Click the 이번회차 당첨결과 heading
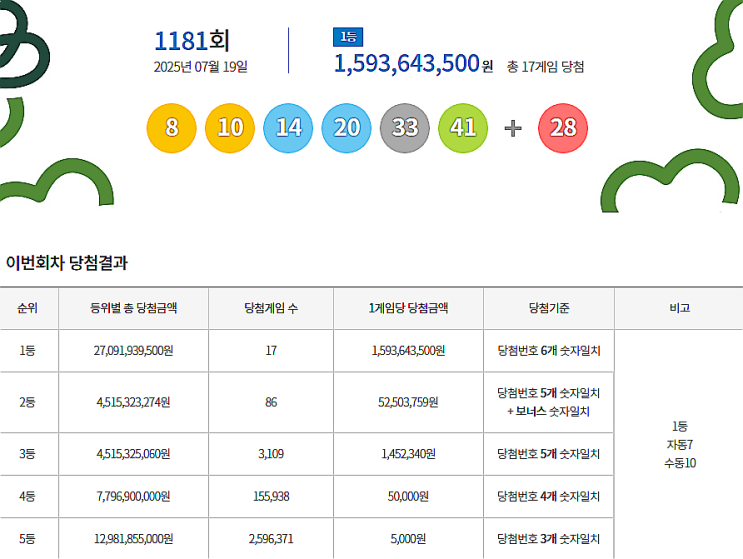This screenshot has width=743, height=559. [67, 262]
